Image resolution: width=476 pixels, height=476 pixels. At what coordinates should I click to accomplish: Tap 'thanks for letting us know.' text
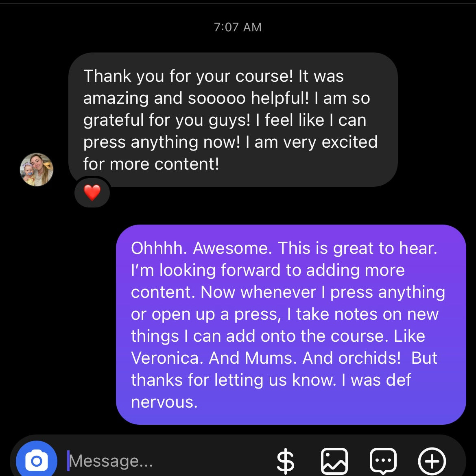coord(234,380)
